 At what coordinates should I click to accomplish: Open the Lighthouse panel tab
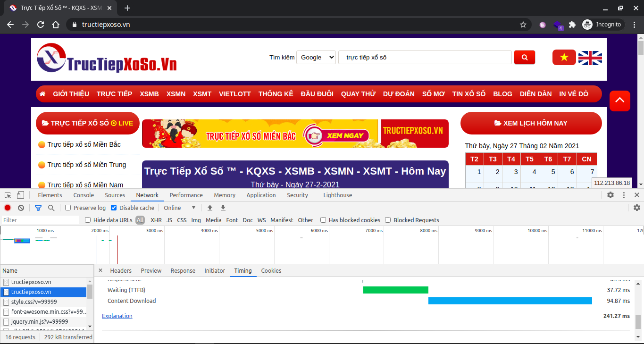click(x=338, y=195)
